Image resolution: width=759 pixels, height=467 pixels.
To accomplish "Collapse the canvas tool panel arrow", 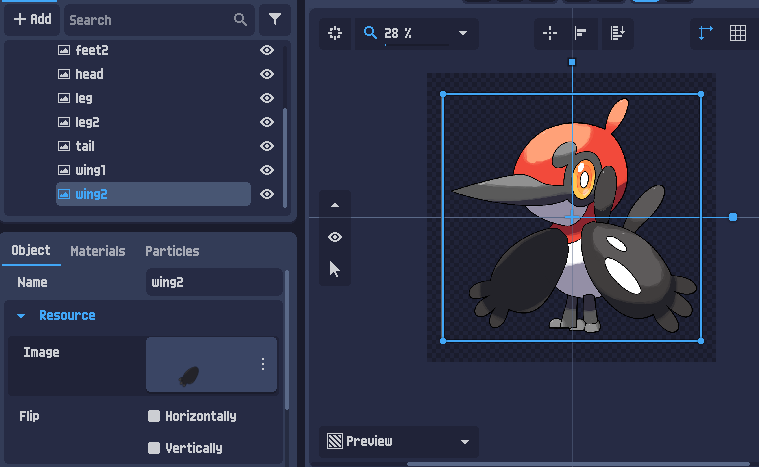I will point(335,205).
